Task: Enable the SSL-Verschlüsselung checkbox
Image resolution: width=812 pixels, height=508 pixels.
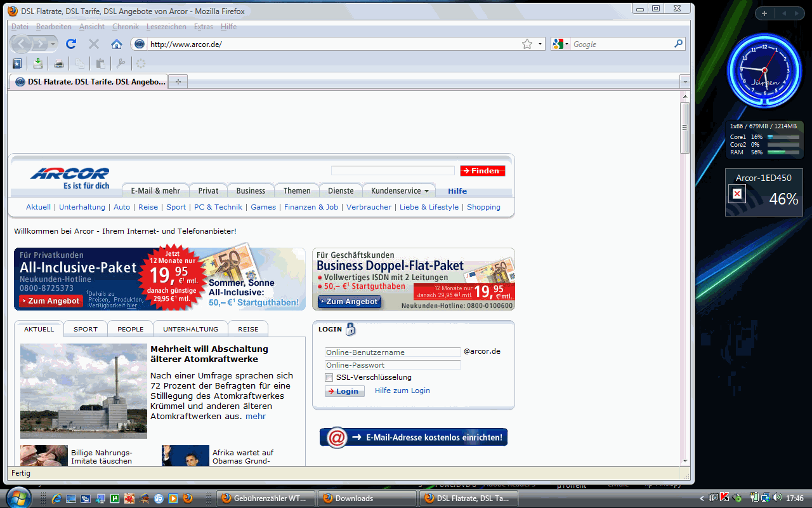Action: click(329, 377)
